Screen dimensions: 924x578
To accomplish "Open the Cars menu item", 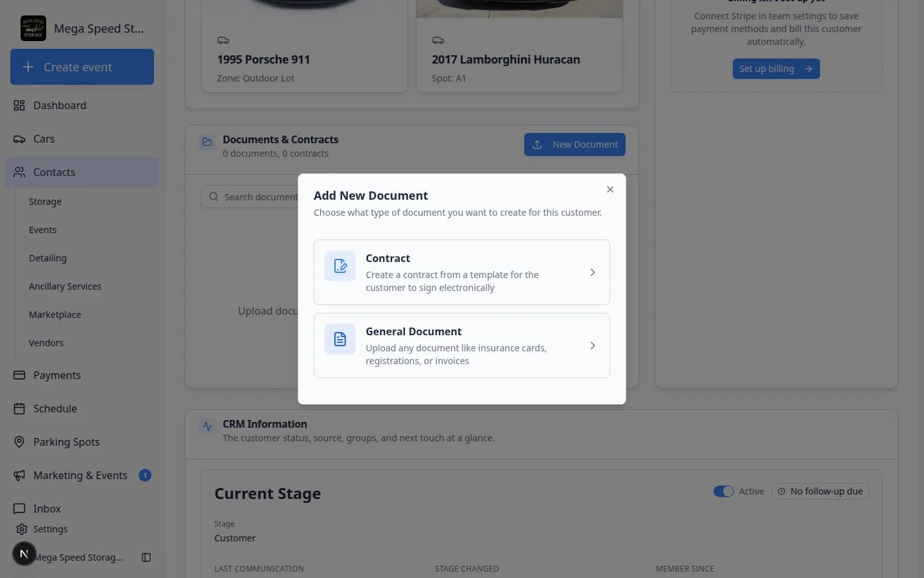I will click(82, 139).
